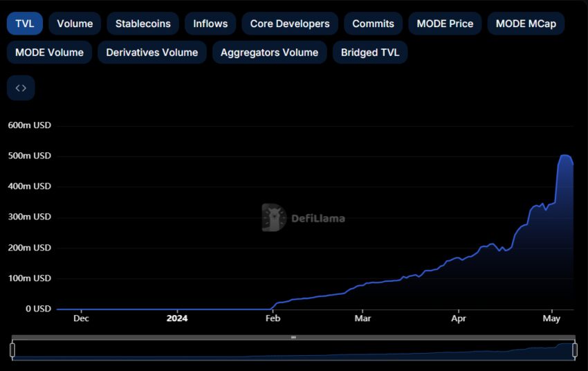Click the 200m USD axis label

[29, 248]
